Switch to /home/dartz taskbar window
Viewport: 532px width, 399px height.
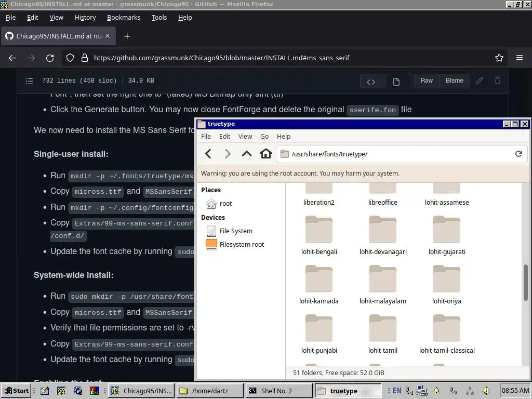210,391
